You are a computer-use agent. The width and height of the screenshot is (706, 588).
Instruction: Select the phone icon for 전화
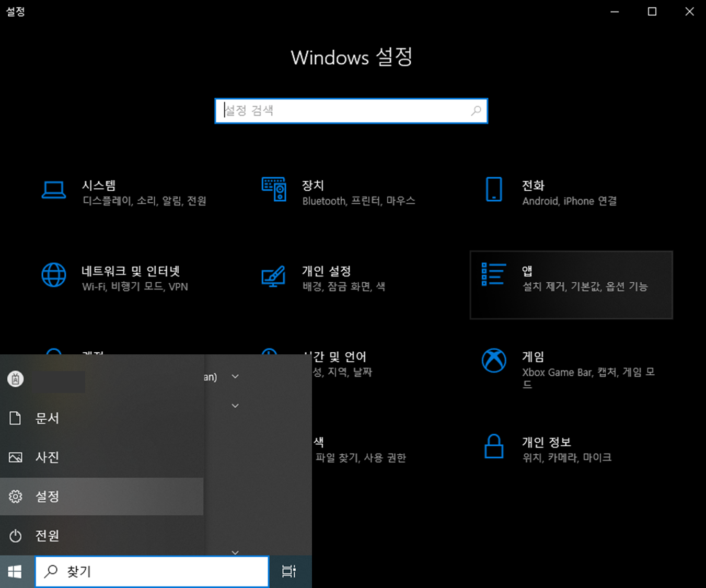494,189
